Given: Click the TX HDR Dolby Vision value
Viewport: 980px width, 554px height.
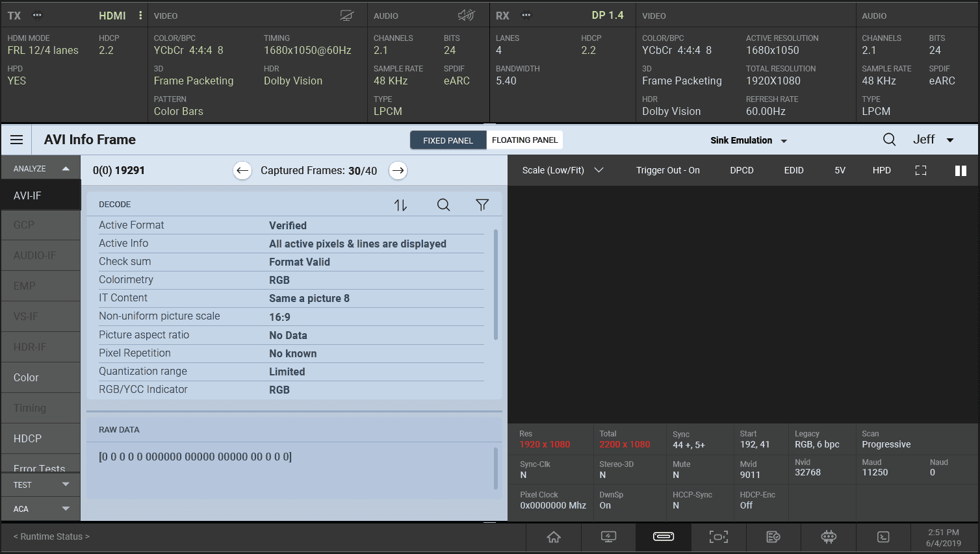Looking at the screenshot, I should [293, 81].
